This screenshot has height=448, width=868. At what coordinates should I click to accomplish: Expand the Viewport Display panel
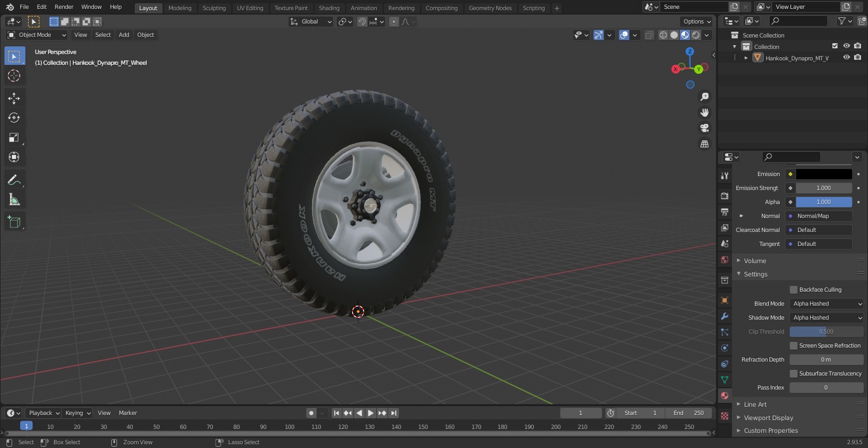(769, 417)
